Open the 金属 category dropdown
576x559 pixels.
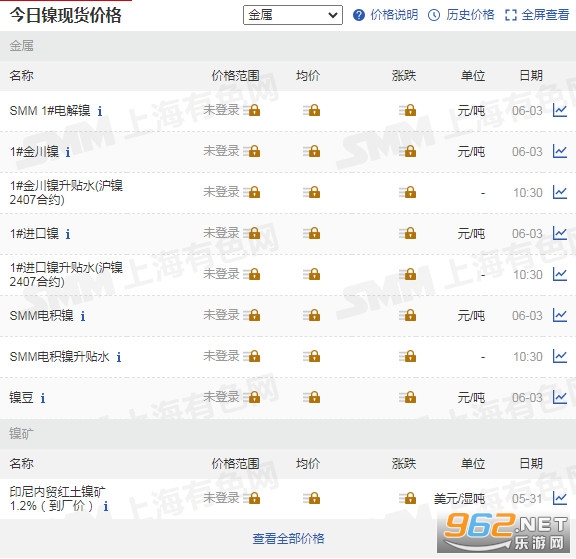pos(293,15)
